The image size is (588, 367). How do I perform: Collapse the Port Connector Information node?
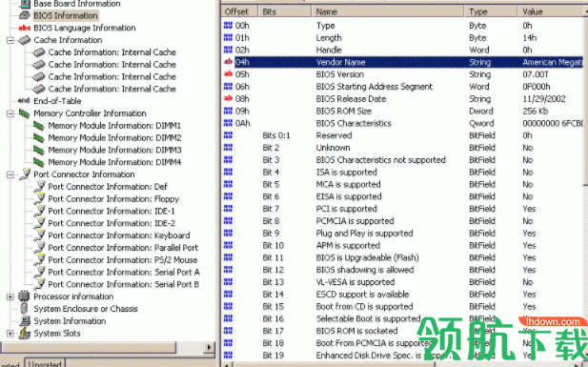[10, 174]
